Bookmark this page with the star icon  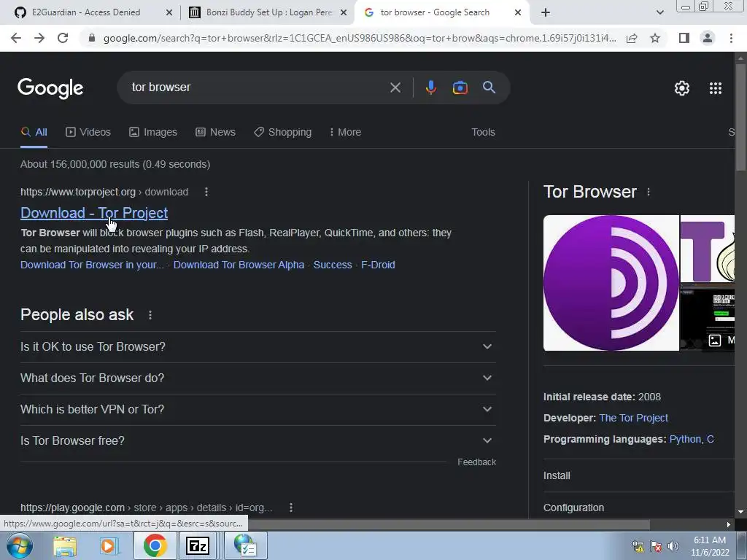tap(655, 38)
